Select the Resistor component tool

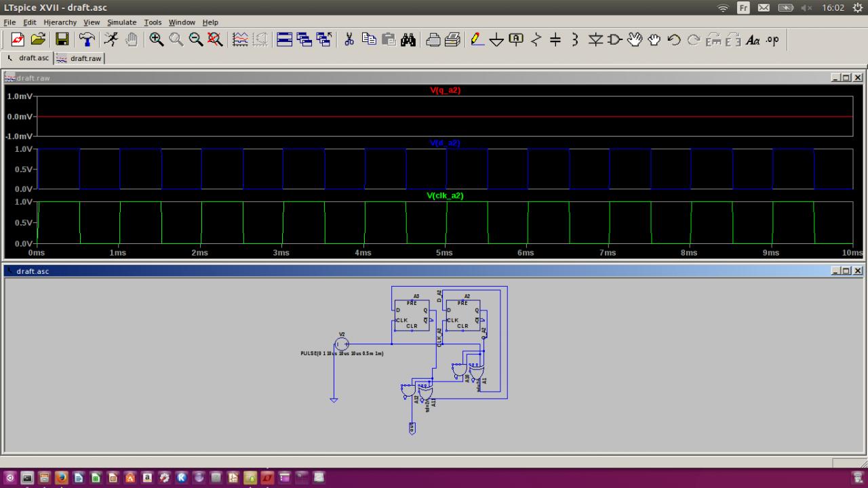(x=536, y=40)
